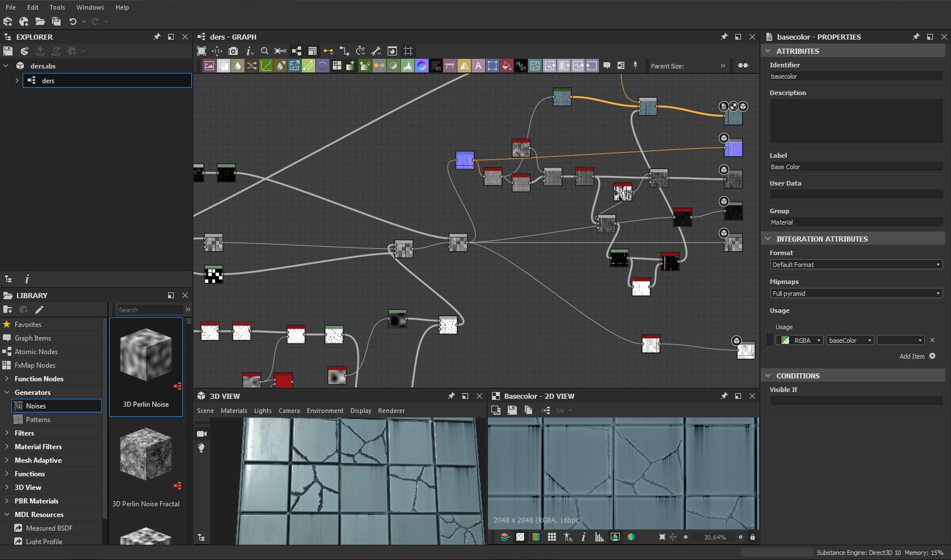951x560 pixels.
Task: Open the Tools menu
Action: (x=57, y=7)
